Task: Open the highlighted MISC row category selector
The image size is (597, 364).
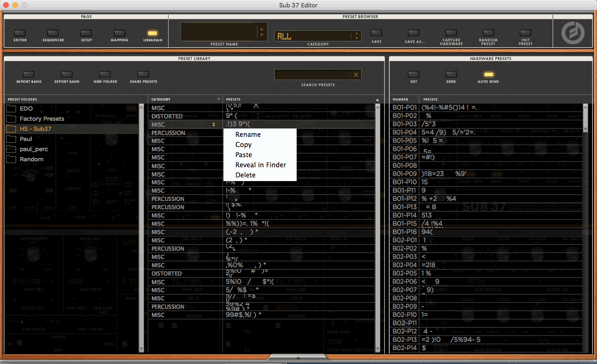Action: [x=214, y=124]
